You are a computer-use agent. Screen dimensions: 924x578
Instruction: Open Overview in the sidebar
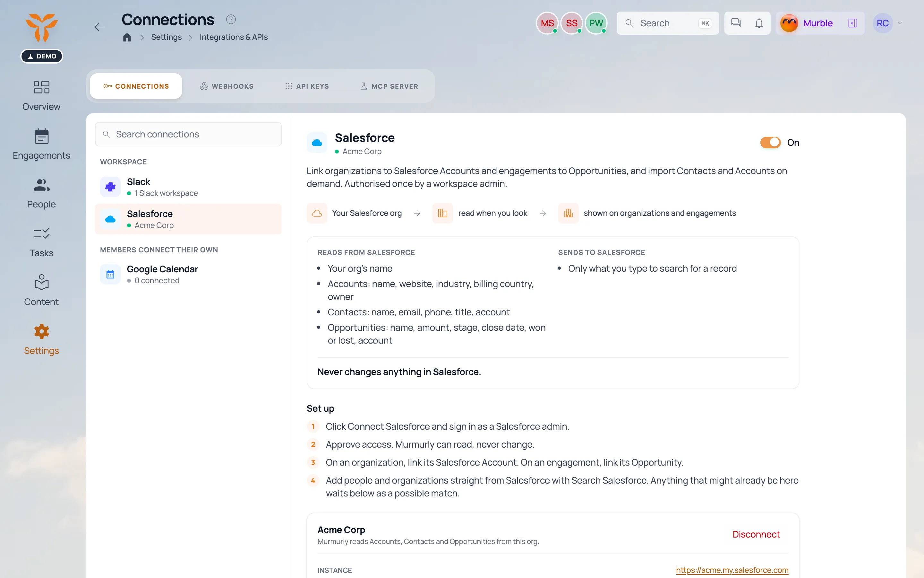[x=41, y=96]
